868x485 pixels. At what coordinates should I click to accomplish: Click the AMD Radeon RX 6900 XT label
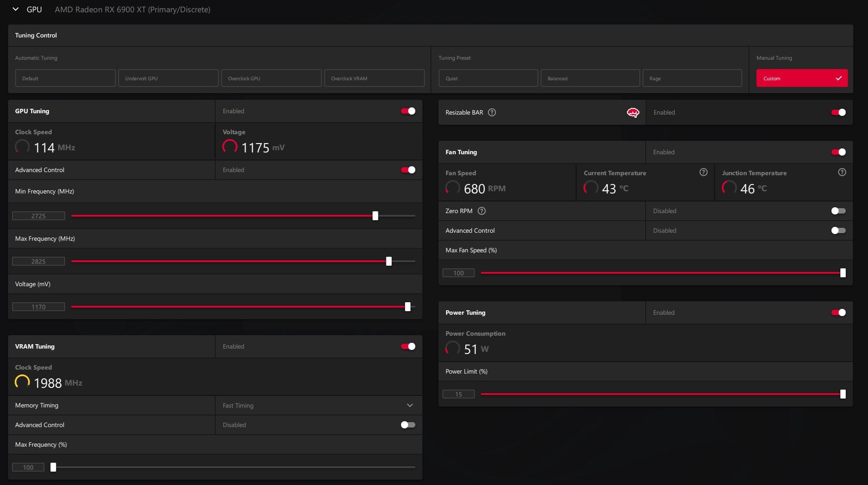(x=132, y=9)
